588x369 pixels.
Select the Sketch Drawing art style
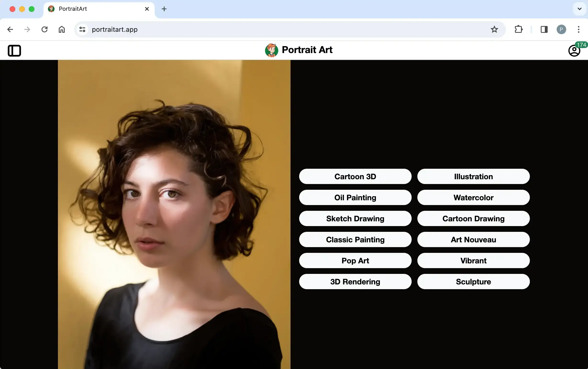tap(355, 218)
